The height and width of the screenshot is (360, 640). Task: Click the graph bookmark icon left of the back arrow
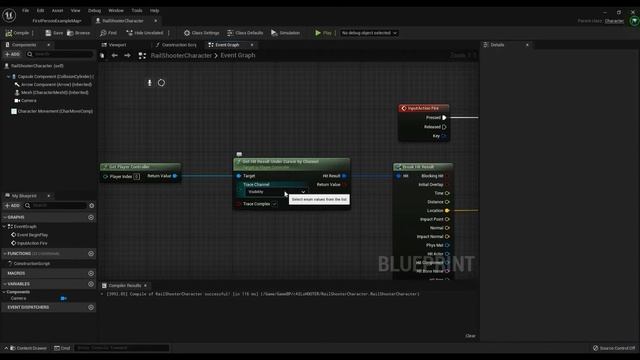[x=102, y=56]
